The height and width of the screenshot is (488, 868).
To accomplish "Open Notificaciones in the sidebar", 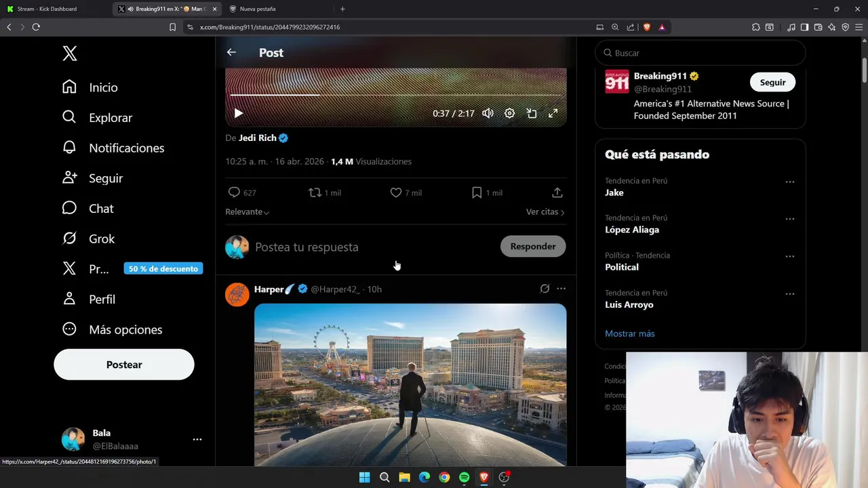I will (x=113, y=148).
